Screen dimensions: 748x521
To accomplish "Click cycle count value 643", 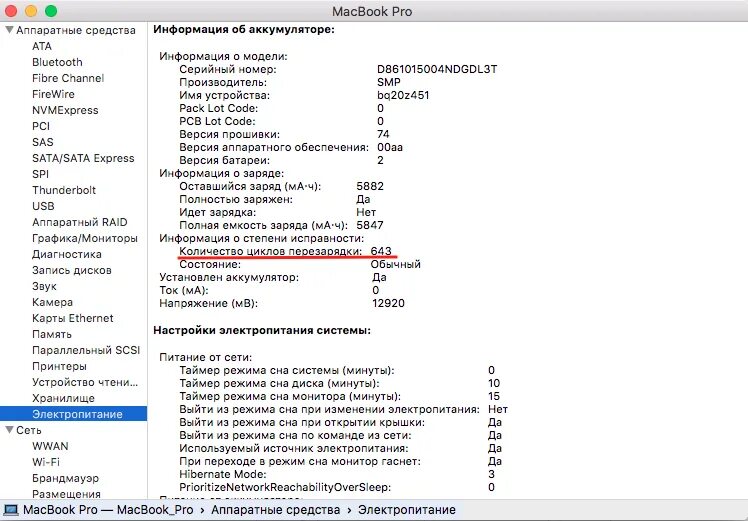I will pos(381,251).
